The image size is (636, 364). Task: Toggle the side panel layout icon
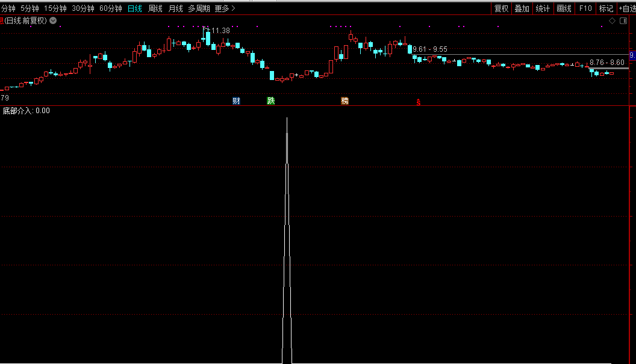[x=624, y=20]
